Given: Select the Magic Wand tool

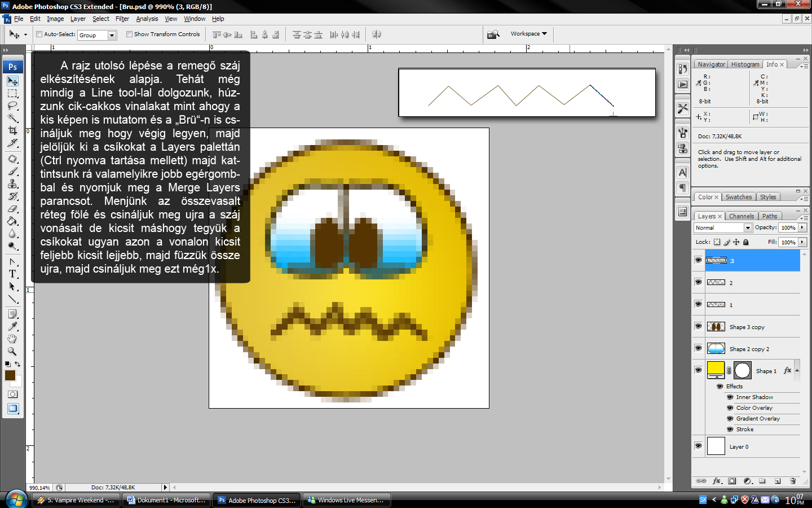Looking at the screenshot, I should [x=12, y=119].
